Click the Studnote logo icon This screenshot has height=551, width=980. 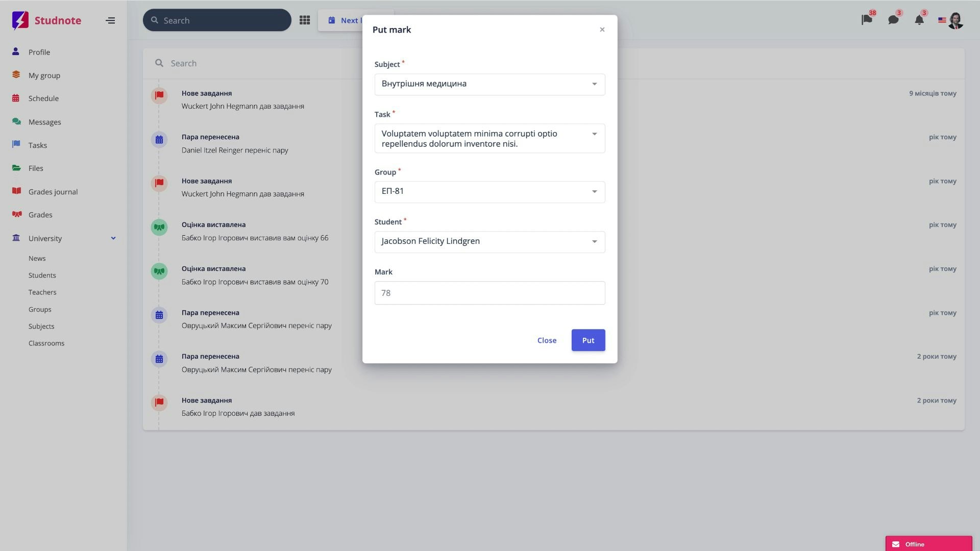point(20,20)
